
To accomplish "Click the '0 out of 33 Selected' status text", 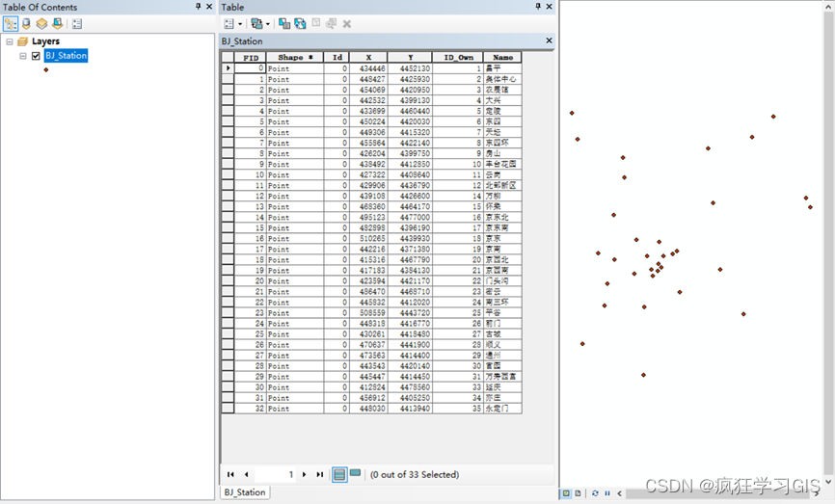I will pyautogui.click(x=415, y=474).
